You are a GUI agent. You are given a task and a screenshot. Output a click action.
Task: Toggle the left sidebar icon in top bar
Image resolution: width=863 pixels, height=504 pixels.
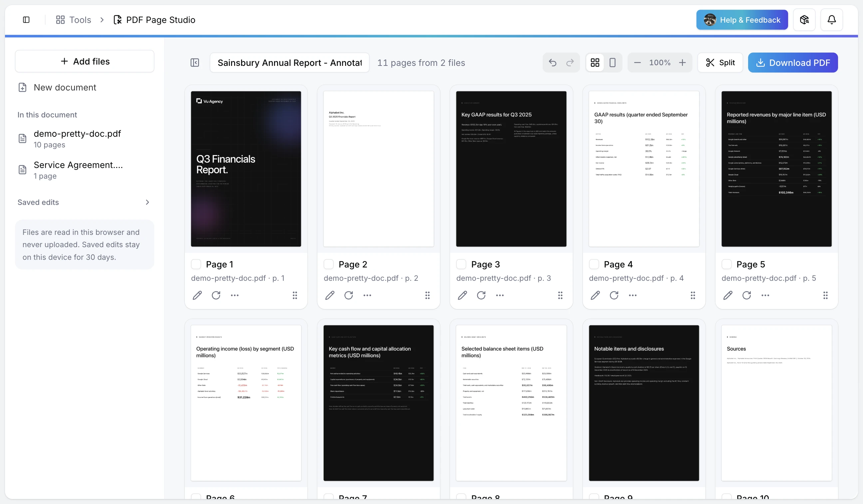[x=26, y=20]
